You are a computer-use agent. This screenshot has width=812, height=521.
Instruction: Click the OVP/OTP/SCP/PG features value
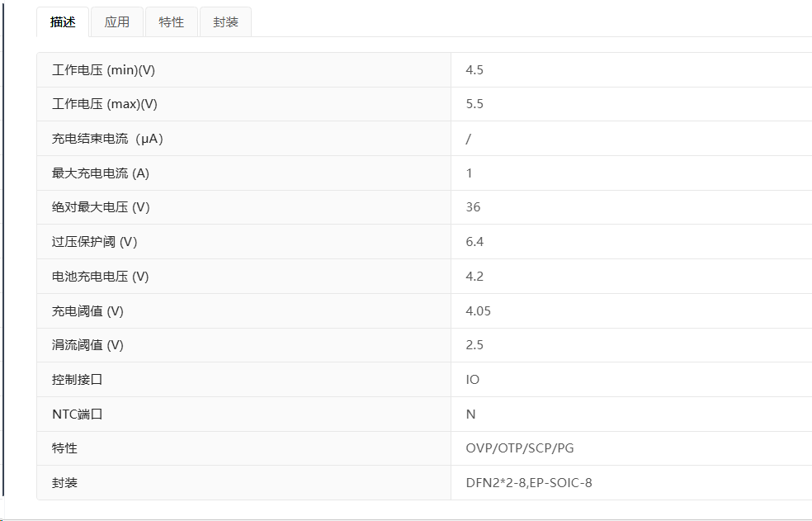[520, 448]
